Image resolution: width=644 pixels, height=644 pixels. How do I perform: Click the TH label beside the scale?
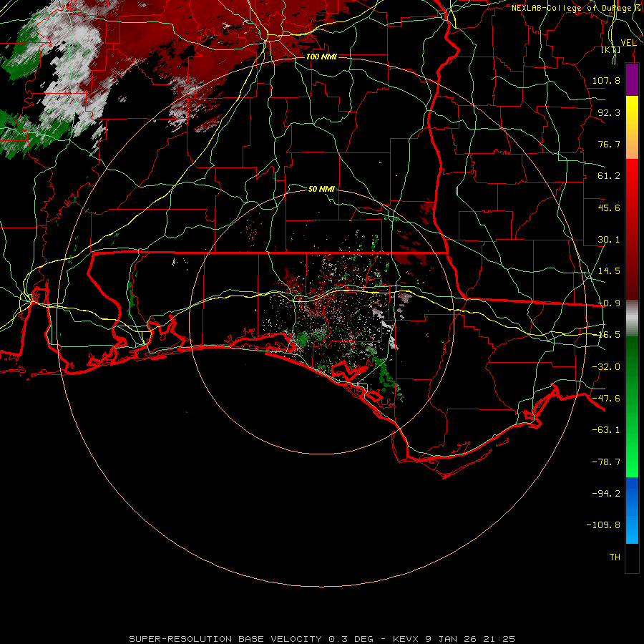(615, 557)
